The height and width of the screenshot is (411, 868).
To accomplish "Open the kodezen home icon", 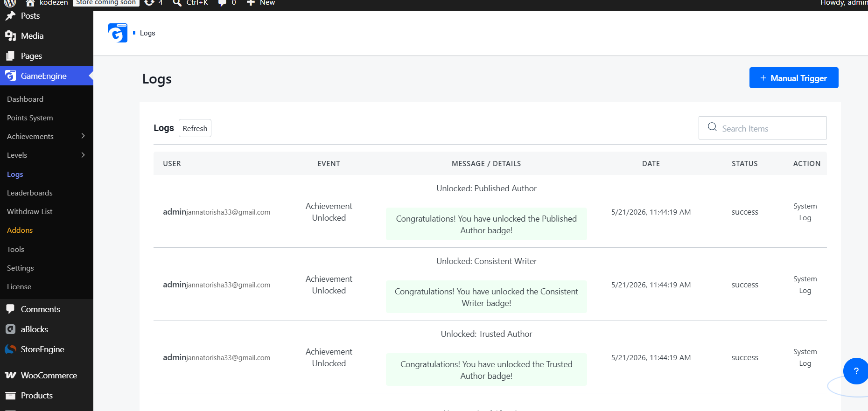I will coord(30,3).
